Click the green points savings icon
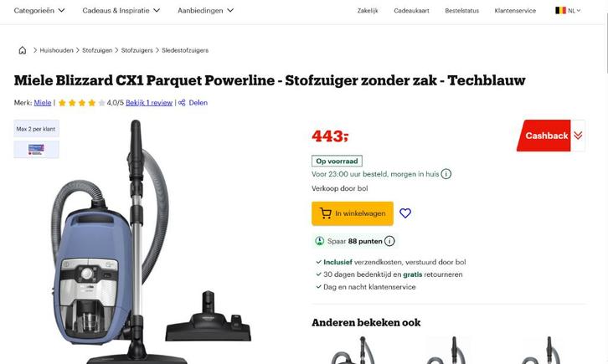Viewport: 608px width, 364px height. 320,241
